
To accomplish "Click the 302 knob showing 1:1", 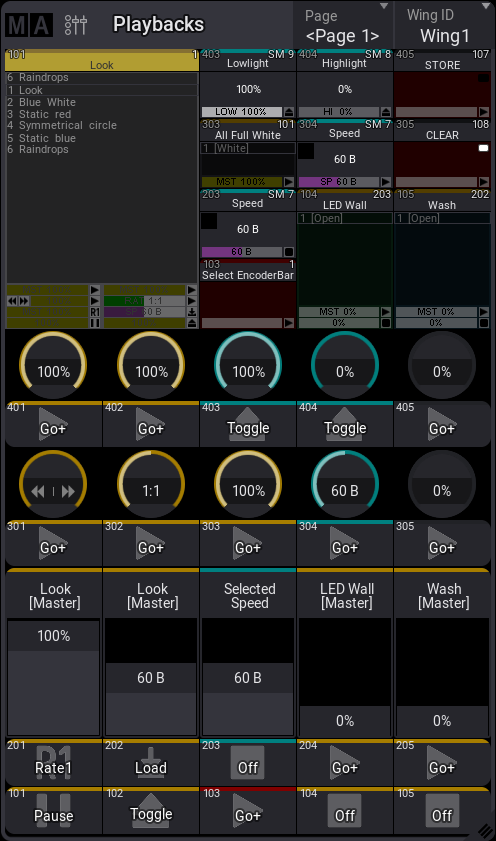I will tap(151, 484).
